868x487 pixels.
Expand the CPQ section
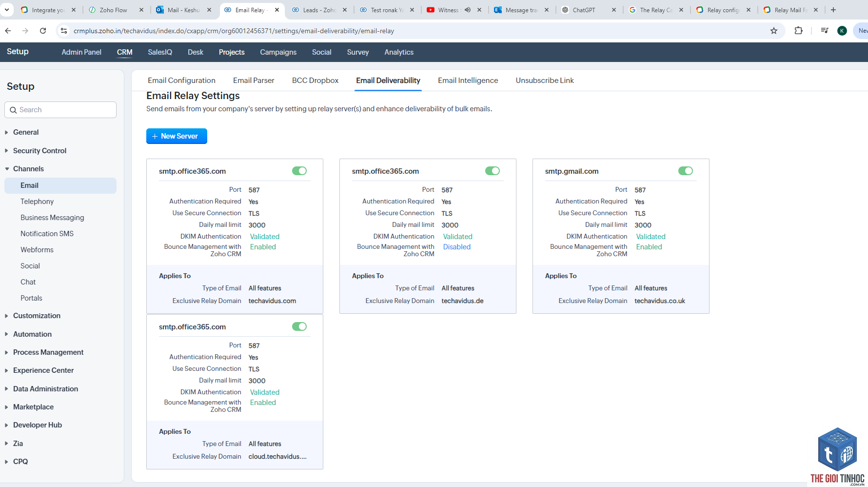[x=20, y=462]
